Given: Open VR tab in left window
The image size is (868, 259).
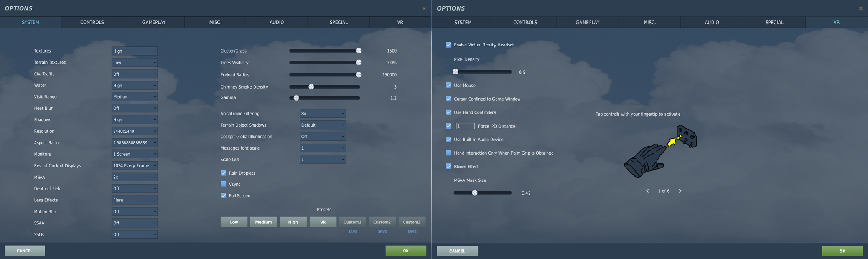Looking at the screenshot, I should [400, 22].
